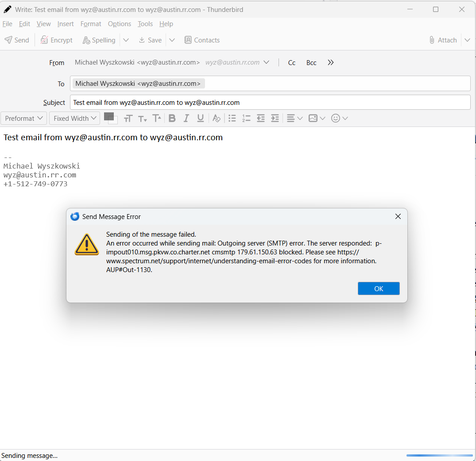476x461 pixels.
Task: Click the Attach button
Action: pyautogui.click(x=443, y=40)
